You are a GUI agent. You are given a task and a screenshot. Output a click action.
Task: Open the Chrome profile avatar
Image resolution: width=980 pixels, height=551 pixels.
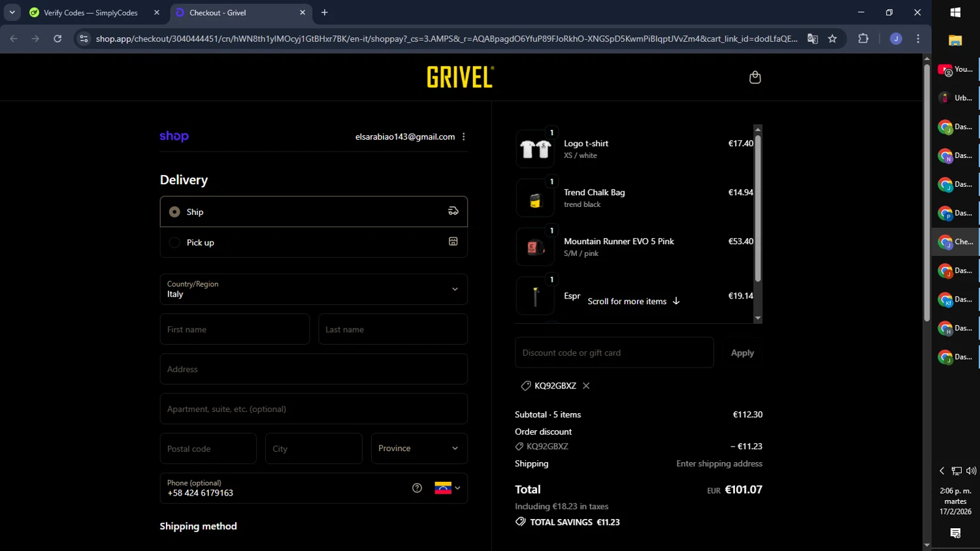896,39
